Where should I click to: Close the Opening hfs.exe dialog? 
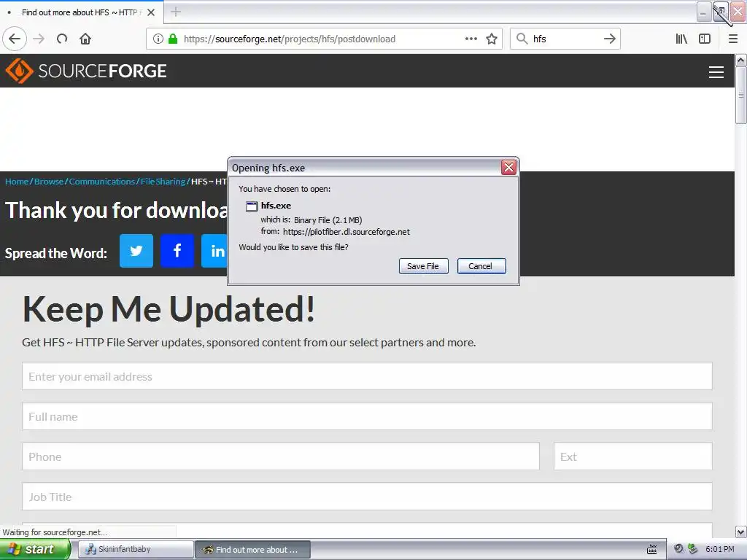(x=508, y=167)
